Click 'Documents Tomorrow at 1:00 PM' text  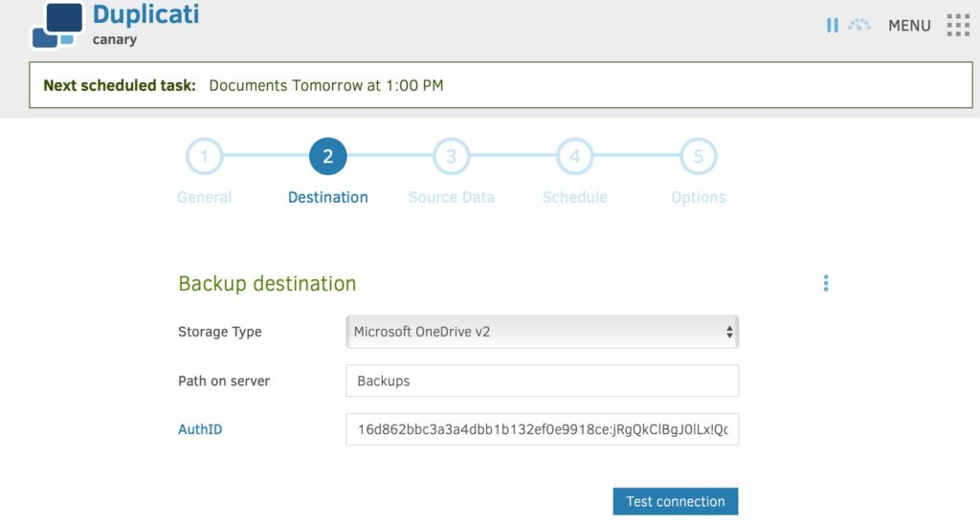[326, 85]
